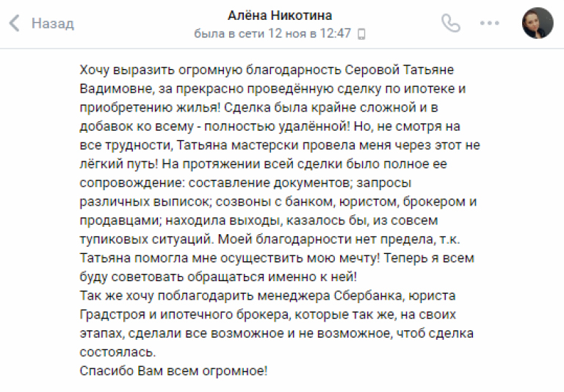This screenshot has height=392, width=564.
Task: Click the back chevron arrow icon
Action: click(x=14, y=23)
